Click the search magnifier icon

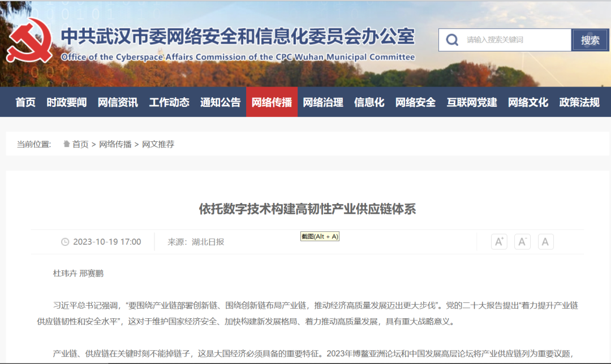coord(452,40)
